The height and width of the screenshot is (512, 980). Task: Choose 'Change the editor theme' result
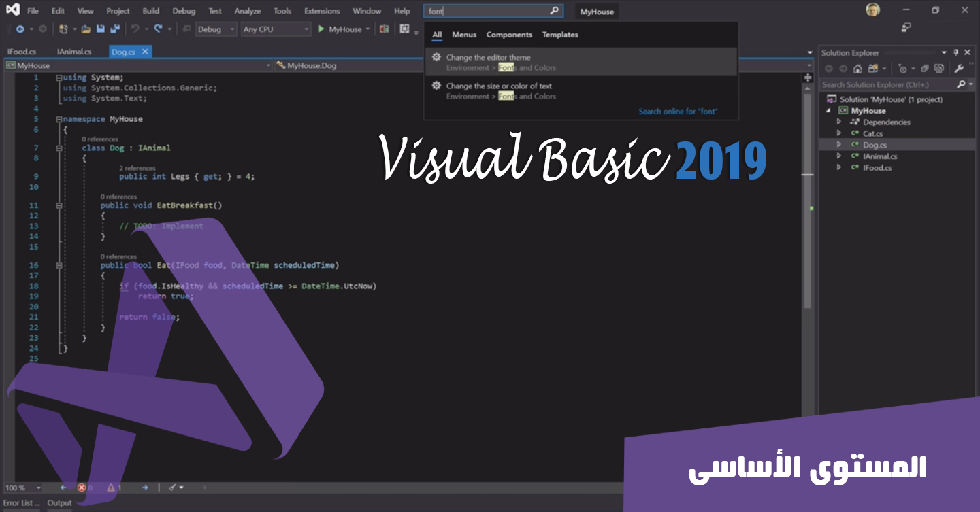[581, 62]
